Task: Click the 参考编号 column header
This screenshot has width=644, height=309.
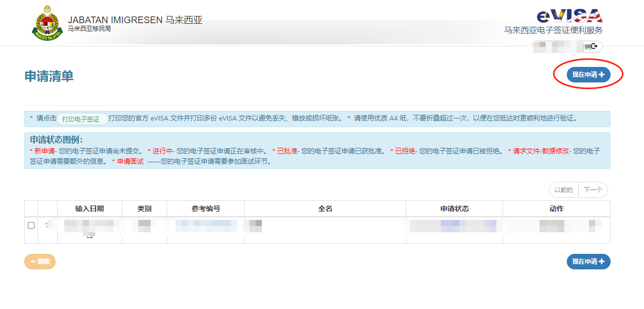Action: (206, 208)
